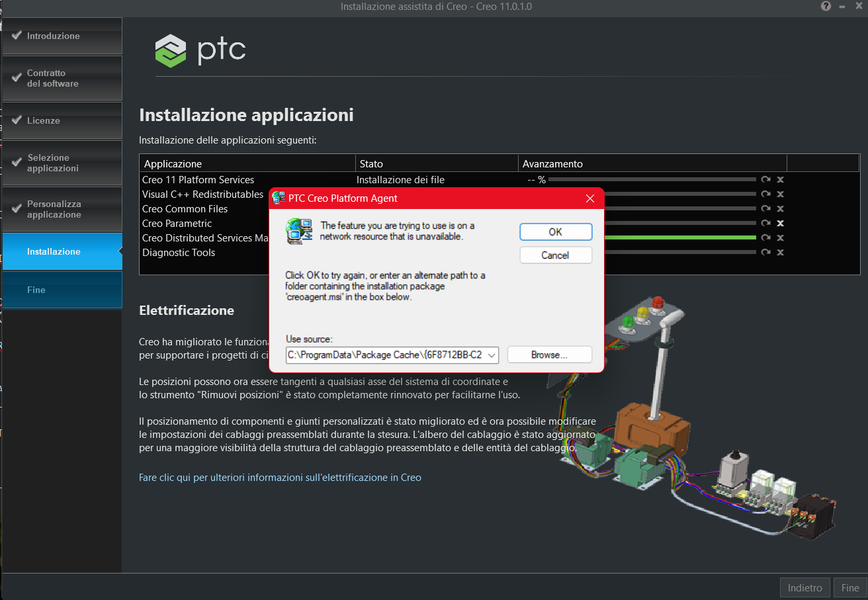Click the PTC Creo Platform Agent title bar icon
Viewport: 868px width, 600px height.
pos(279,198)
